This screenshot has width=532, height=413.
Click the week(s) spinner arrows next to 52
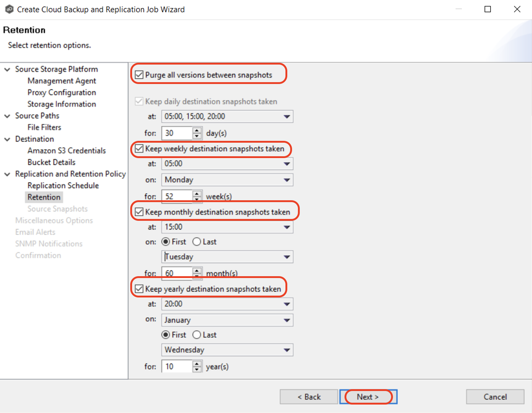[197, 196]
